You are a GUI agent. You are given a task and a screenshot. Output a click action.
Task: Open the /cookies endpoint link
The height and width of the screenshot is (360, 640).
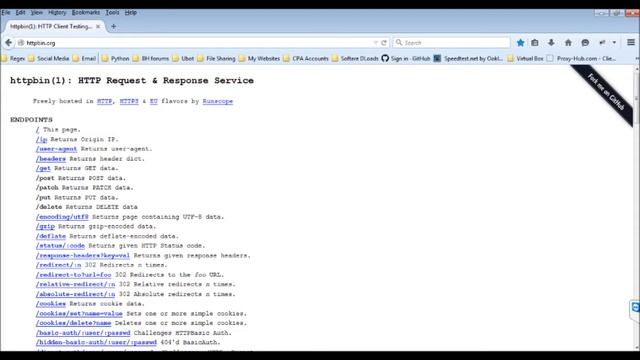click(x=51, y=304)
